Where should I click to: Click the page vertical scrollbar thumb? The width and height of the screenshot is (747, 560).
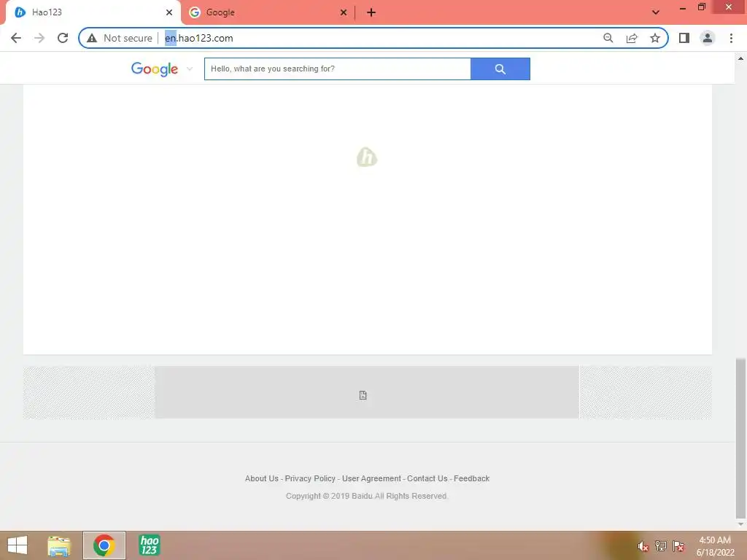point(740,438)
